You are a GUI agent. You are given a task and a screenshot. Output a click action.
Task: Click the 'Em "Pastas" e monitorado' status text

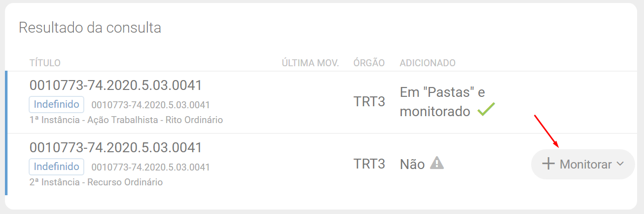click(442, 102)
